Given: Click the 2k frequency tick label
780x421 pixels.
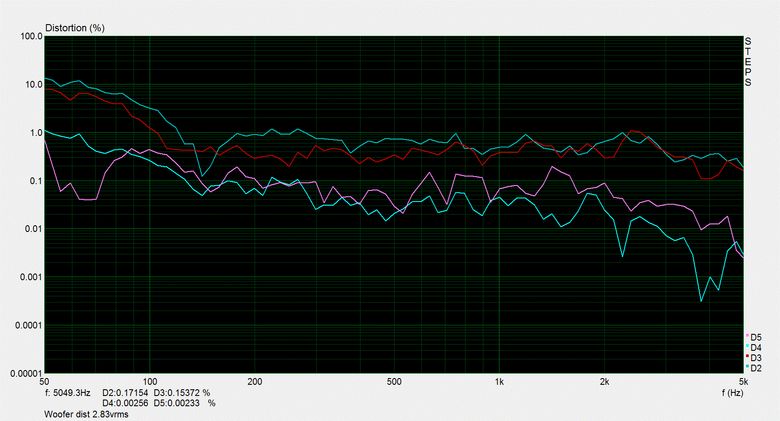Looking at the screenshot, I should (603, 382).
